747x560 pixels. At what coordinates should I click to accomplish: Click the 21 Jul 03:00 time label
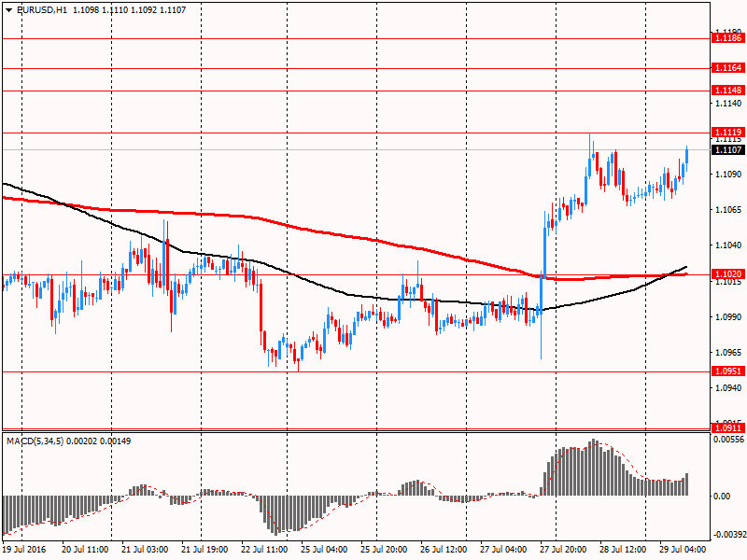[x=145, y=550]
